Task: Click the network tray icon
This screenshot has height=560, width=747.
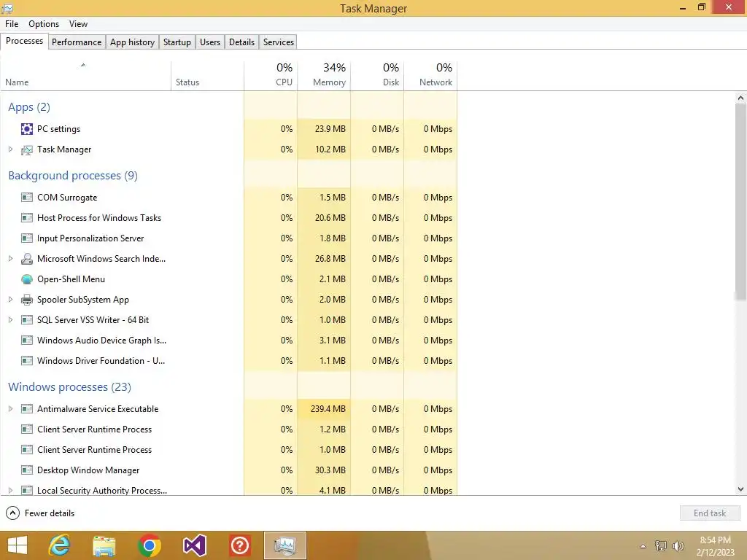Action: click(x=661, y=546)
